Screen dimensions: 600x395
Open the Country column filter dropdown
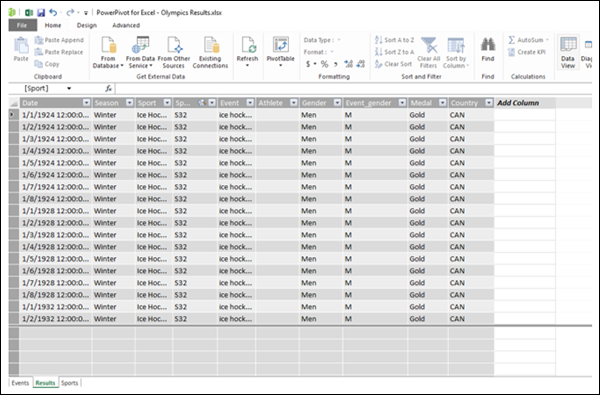tap(489, 103)
